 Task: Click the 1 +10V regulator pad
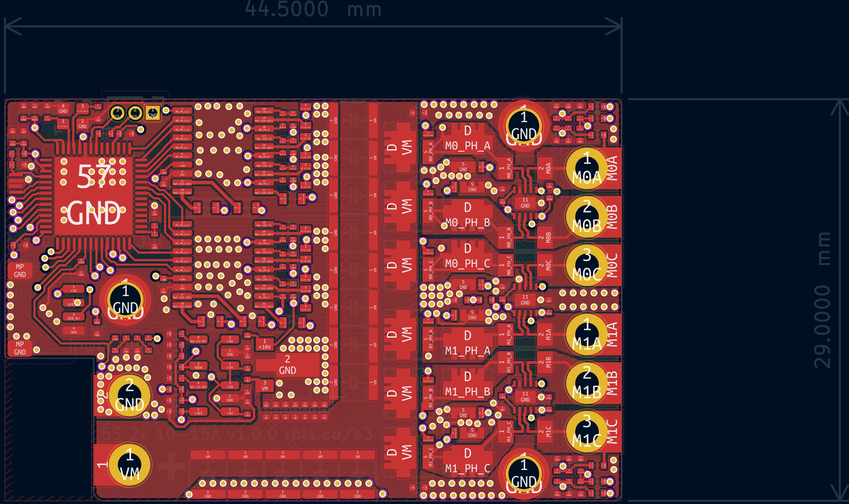coord(265,344)
